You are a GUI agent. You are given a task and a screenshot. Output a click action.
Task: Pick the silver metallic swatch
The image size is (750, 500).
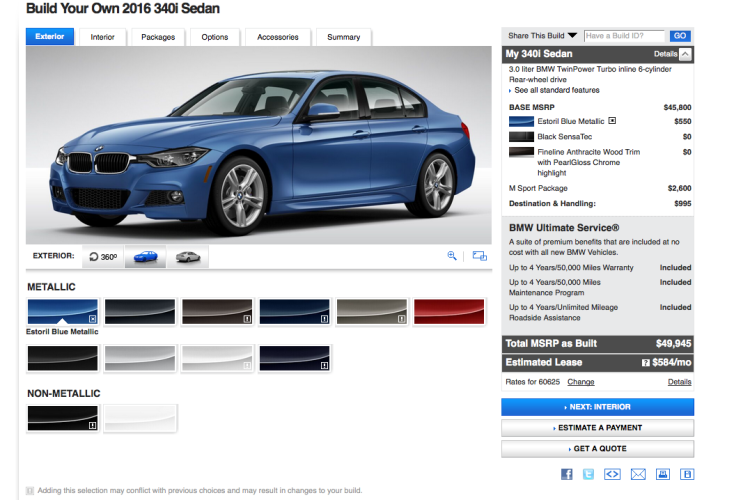[x=140, y=358]
